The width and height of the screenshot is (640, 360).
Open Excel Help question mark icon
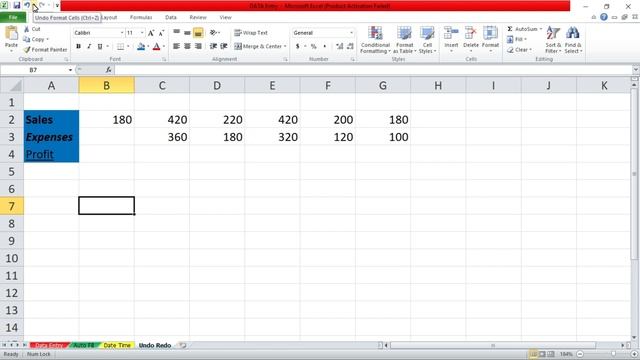tap(604, 17)
